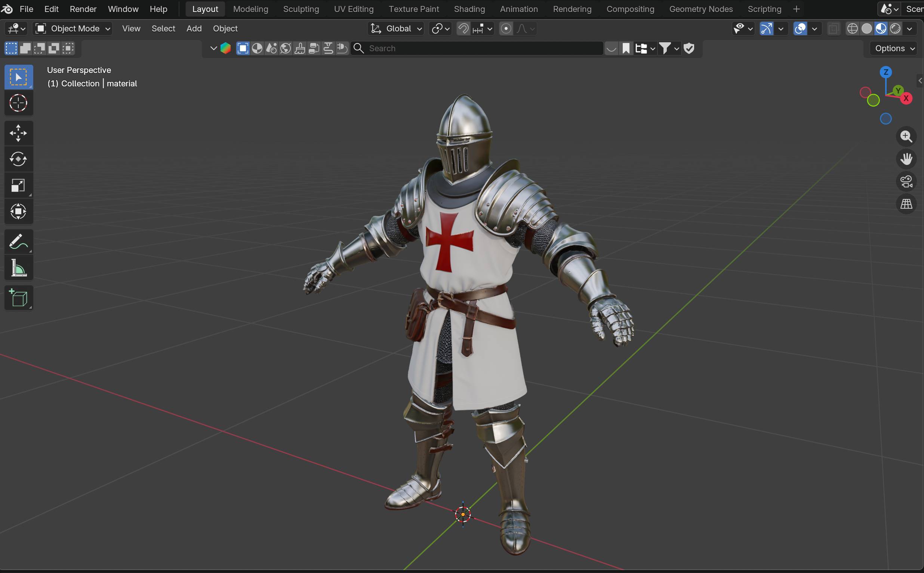Toggle the snapping magnet
The width and height of the screenshot is (924, 573).
point(463,28)
